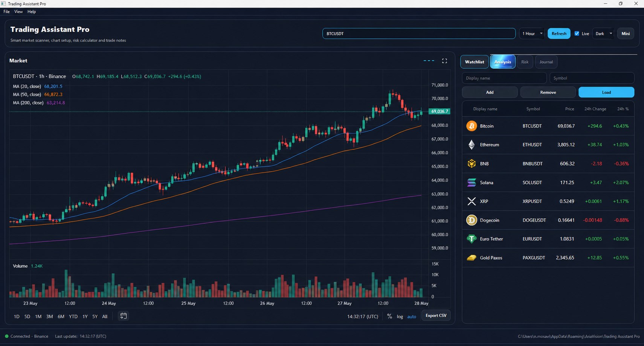The height and width of the screenshot is (346, 644).
Task: Select the 1M time range
Action: pos(38,317)
